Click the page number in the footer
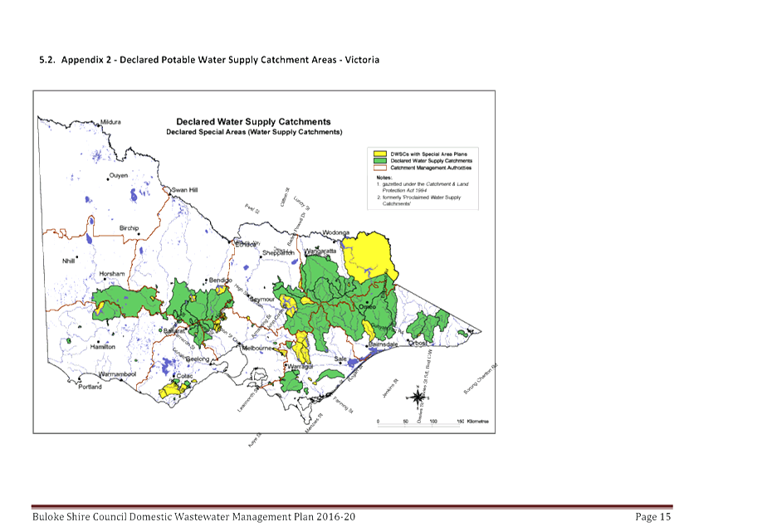The height and width of the screenshot is (532, 772). pyautogui.click(x=652, y=517)
